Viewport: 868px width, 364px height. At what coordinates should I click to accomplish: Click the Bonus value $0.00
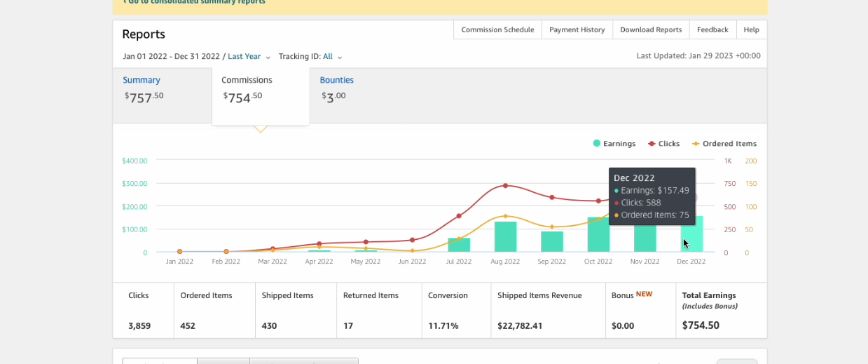[x=623, y=326]
